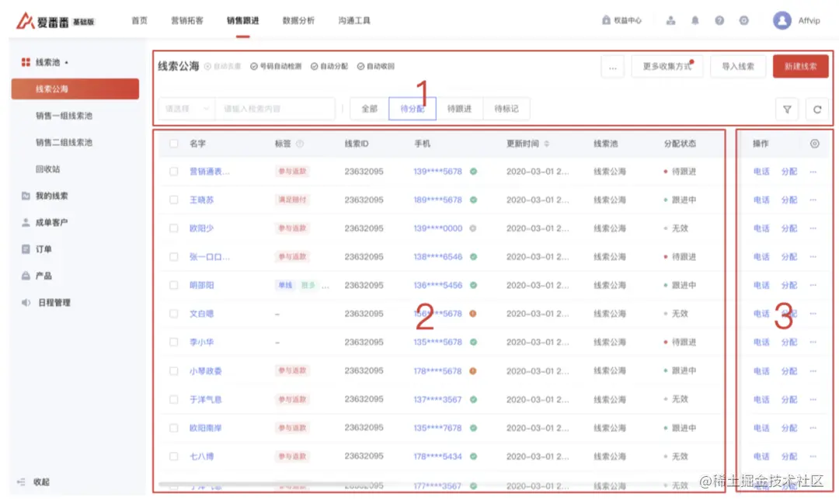The width and height of the screenshot is (839, 504).
Task: Click the 新建线索 button
Action: [x=799, y=67]
